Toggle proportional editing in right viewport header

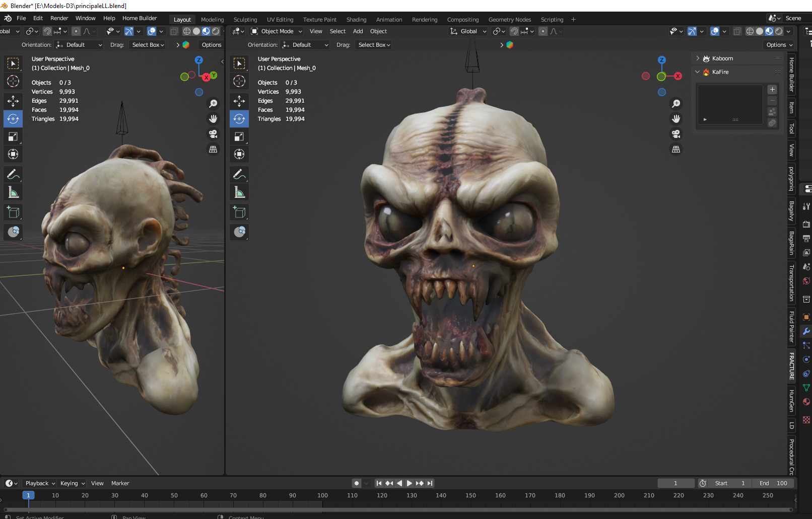(543, 31)
